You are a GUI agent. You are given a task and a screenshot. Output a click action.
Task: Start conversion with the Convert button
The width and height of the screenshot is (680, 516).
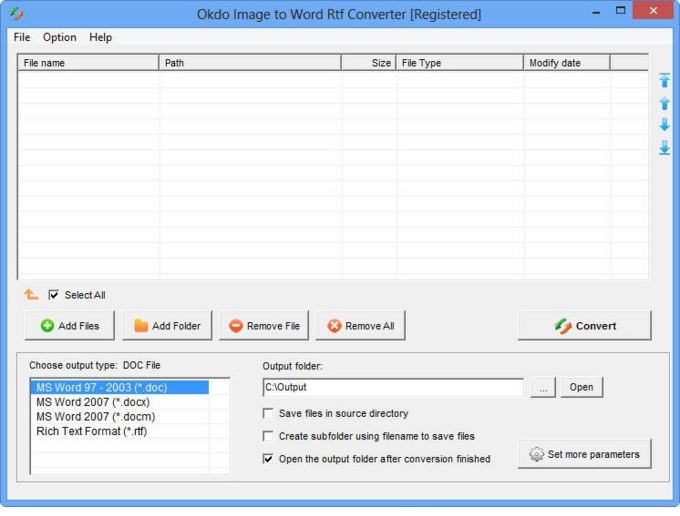click(x=585, y=326)
